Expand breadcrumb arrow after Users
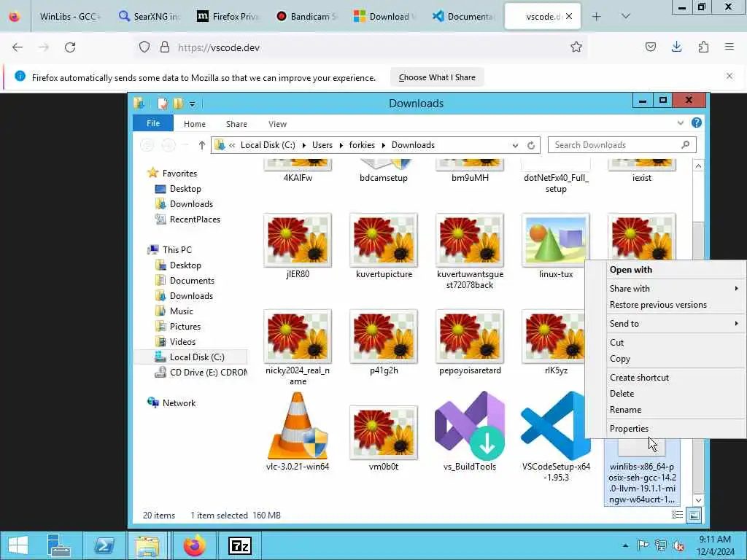 point(341,145)
